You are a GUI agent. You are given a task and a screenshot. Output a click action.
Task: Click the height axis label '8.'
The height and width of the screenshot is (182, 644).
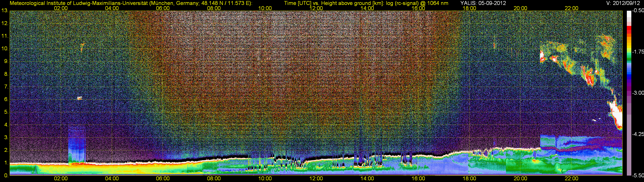6,74
